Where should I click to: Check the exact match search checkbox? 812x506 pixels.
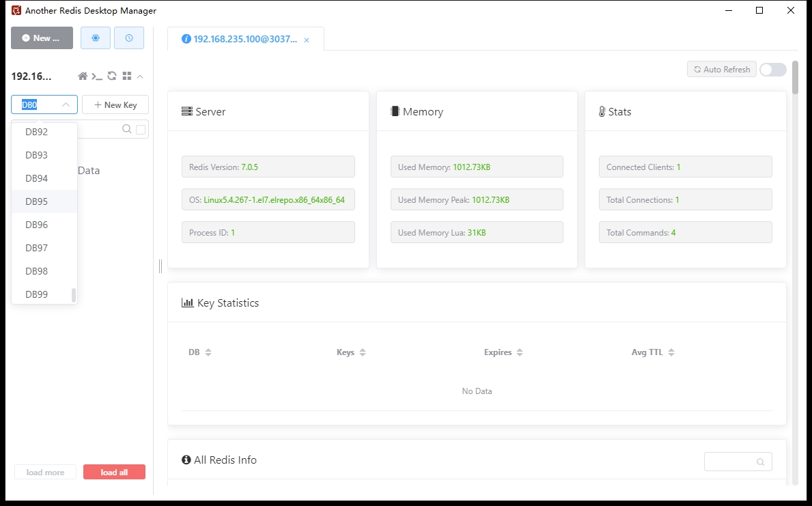tap(141, 130)
